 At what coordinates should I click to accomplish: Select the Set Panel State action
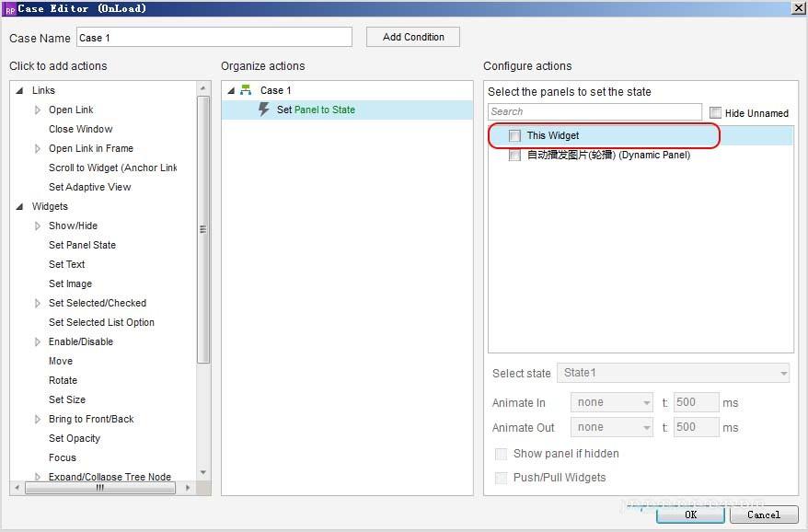point(82,245)
